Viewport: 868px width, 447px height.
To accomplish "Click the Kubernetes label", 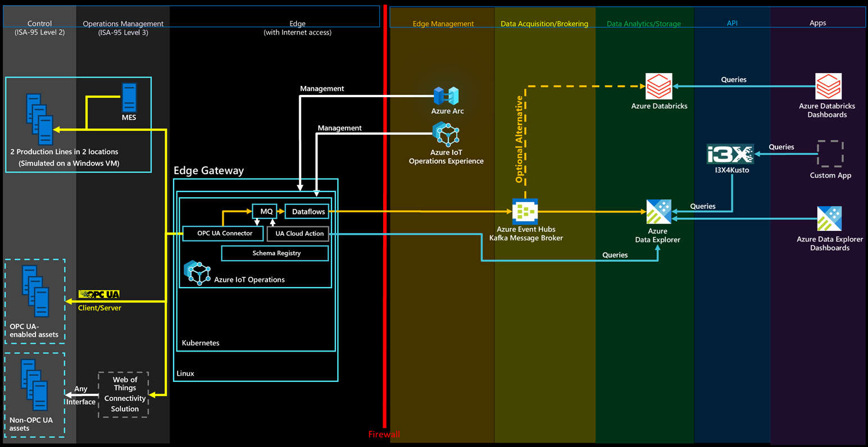I will coord(201,343).
